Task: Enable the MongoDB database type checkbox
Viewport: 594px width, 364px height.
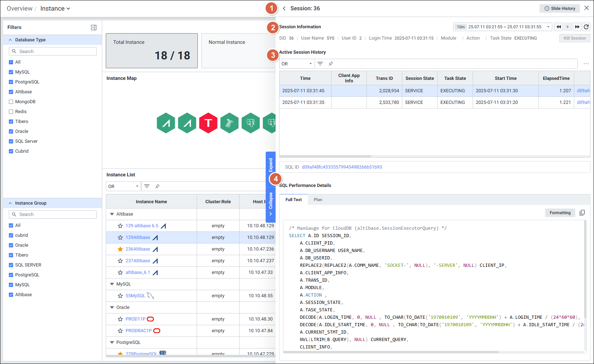Action: pyautogui.click(x=11, y=102)
